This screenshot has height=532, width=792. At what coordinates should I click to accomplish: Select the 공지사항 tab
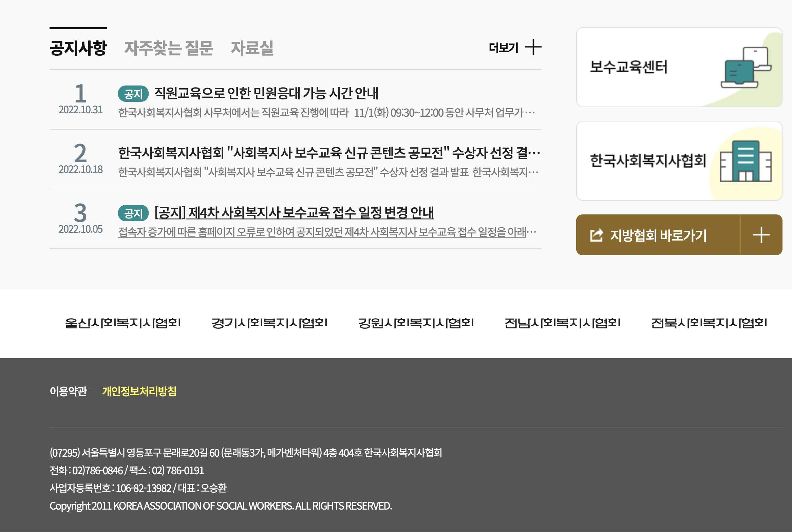coord(78,48)
